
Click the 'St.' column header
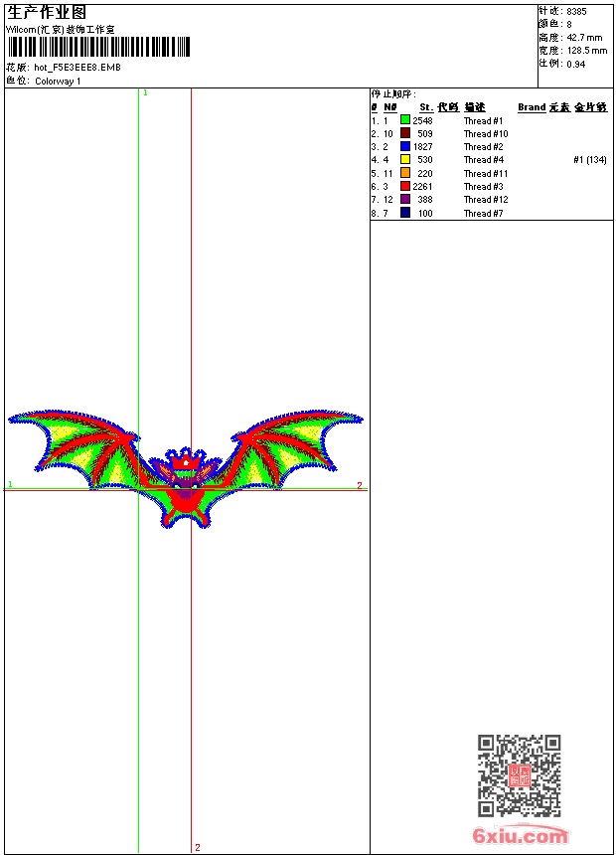click(426, 107)
